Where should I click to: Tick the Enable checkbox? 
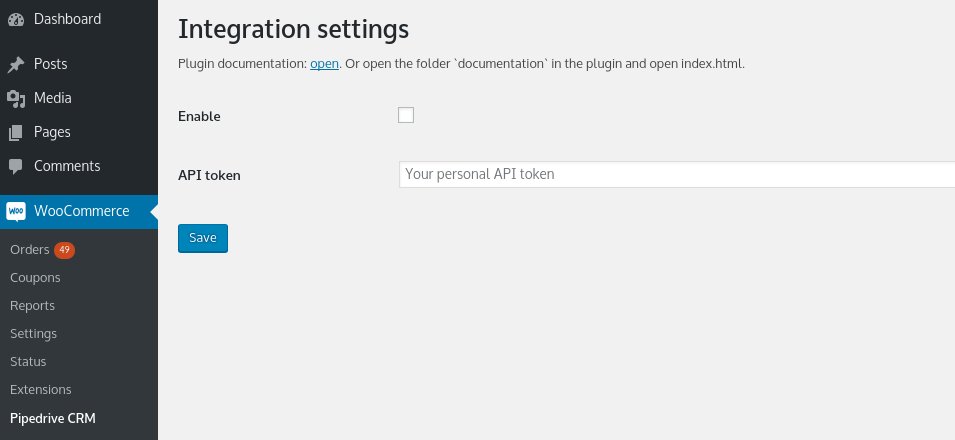pos(406,115)
